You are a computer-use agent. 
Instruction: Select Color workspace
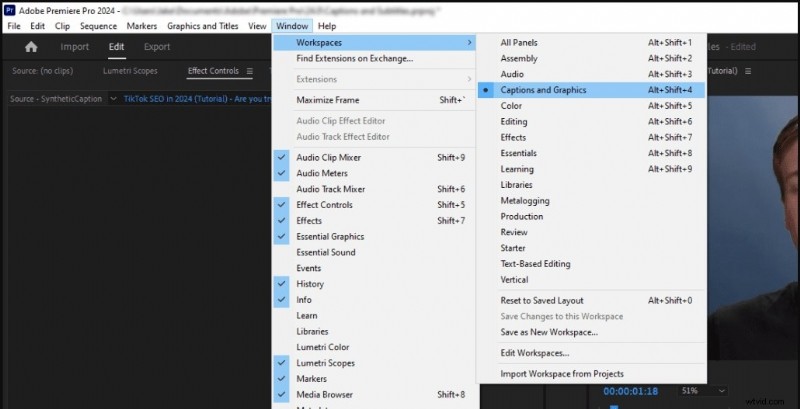[x=591, y=106]
